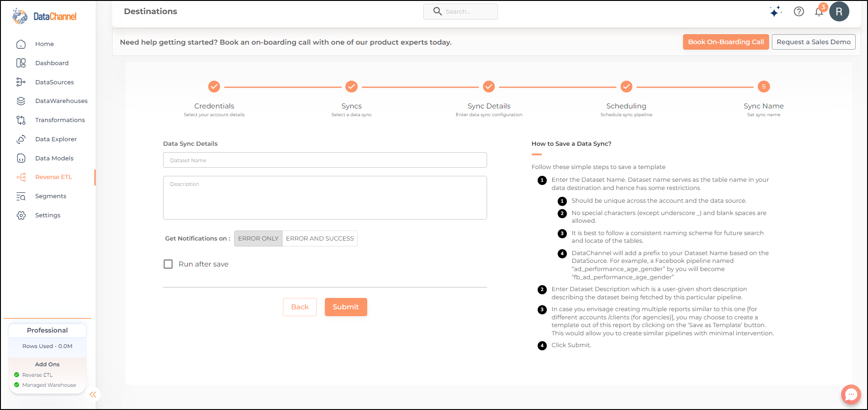Select ERROR ONLY notifications option
The image size is (868, 410).
pyautogui.click(x=258, y=239)
